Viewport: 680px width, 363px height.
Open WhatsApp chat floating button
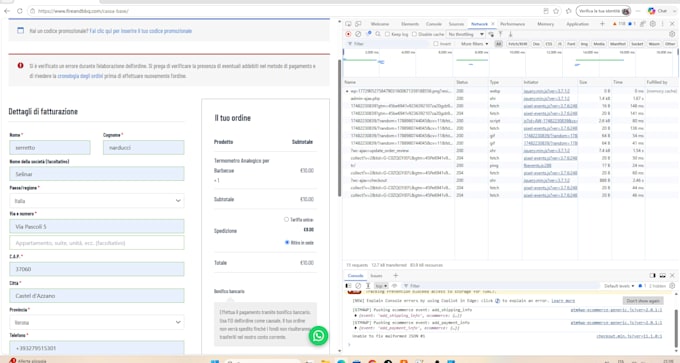coord(318,336)
